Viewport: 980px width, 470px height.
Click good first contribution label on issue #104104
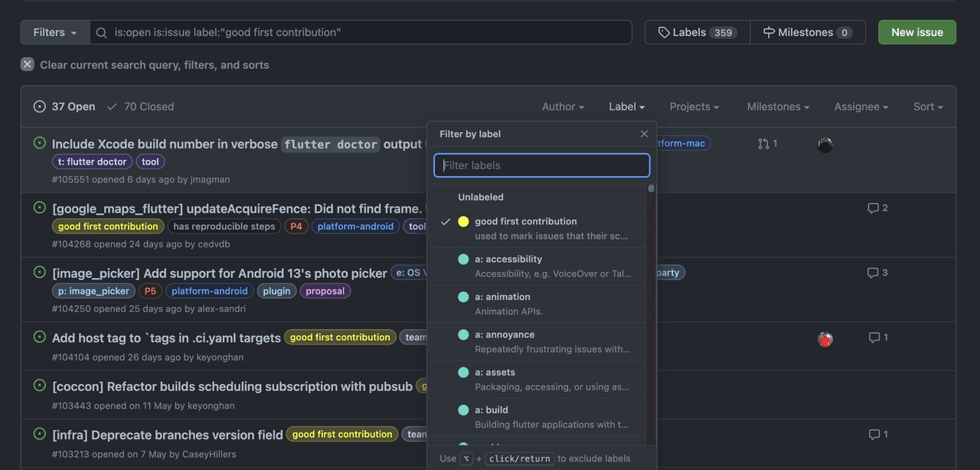tap(340, 338)
